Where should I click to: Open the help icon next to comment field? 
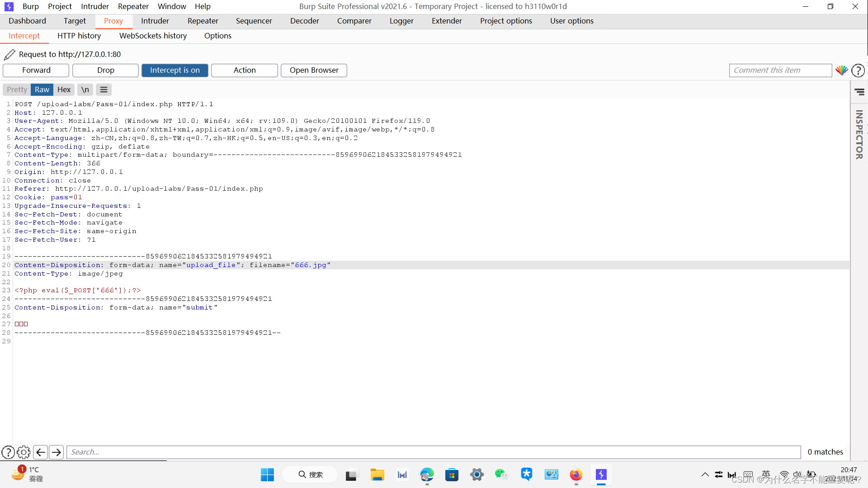point(858,70)
